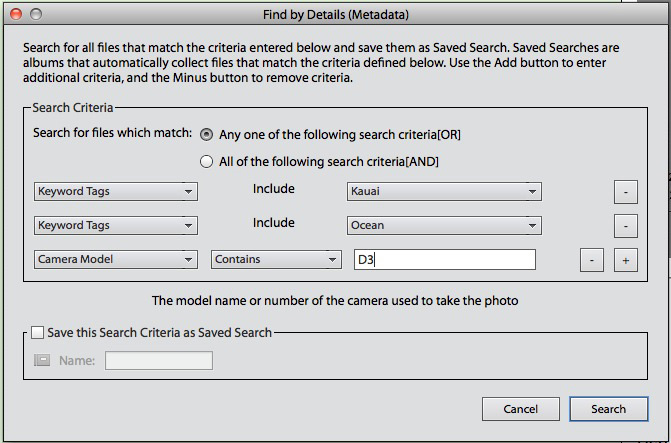Open the second Keyword Tags dropdown
Image resolution: width=671 pixels, height=443 pixels.
coord(116,226)
